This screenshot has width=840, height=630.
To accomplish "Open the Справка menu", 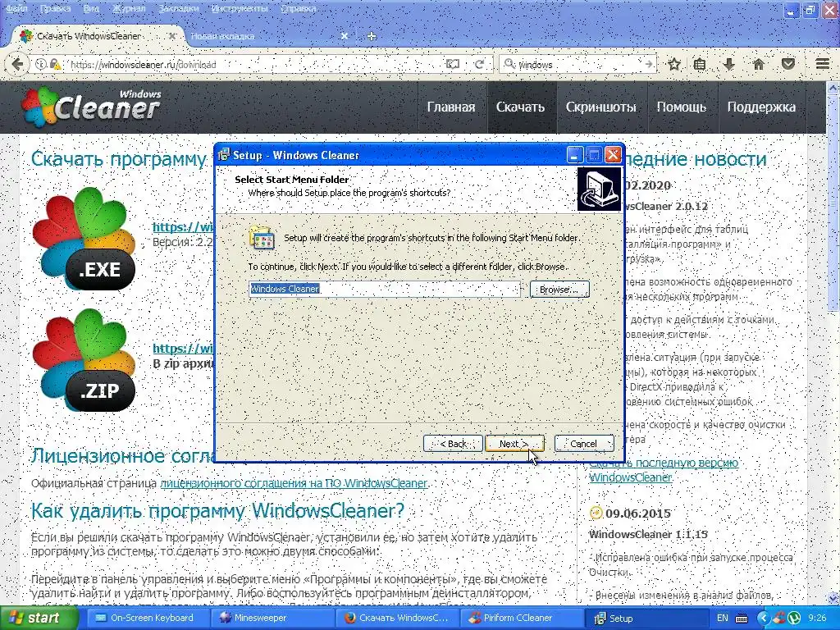I will click(298, 8).
